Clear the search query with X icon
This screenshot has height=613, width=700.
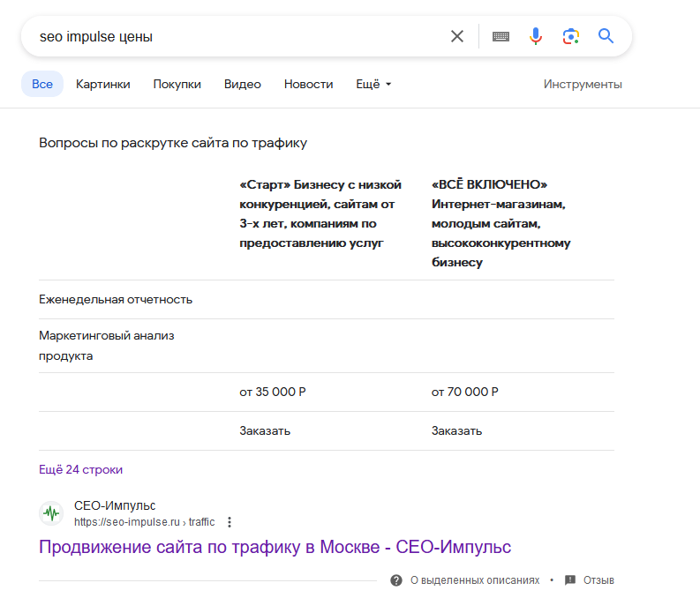[457, 36]
